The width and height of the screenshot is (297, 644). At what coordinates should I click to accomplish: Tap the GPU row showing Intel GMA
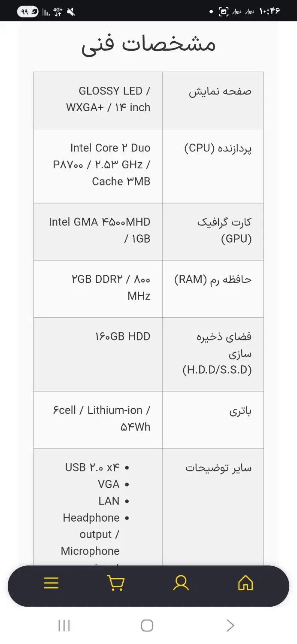148,231
